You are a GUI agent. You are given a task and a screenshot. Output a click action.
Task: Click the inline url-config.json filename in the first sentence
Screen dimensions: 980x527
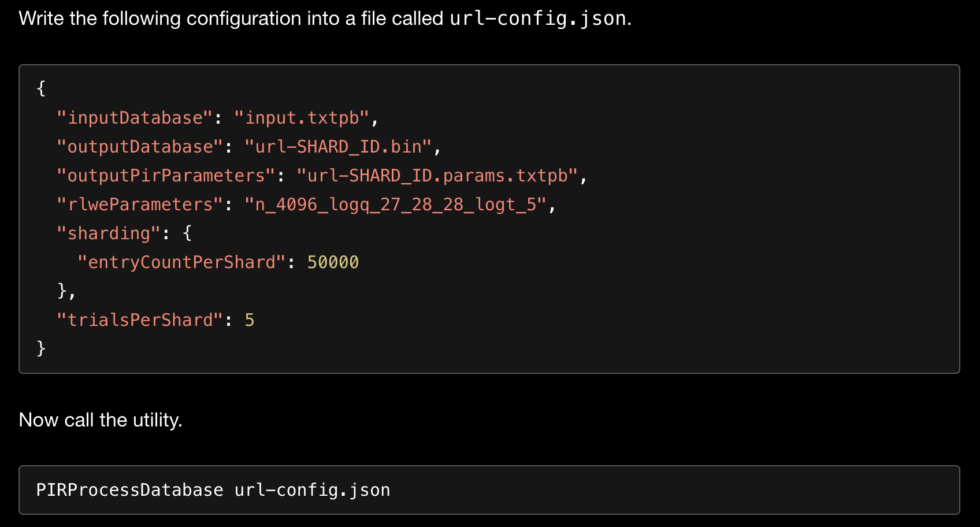point(538,18)
